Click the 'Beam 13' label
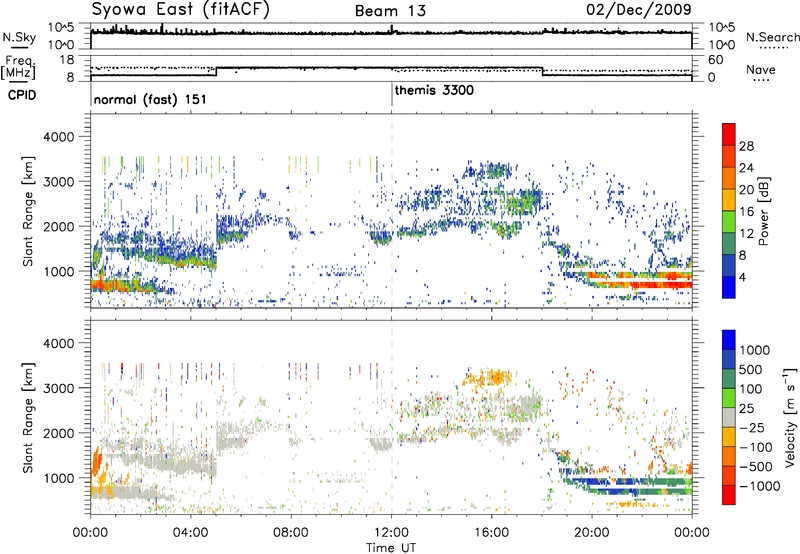The width and height of the screenshot is (800, 554). [390, 11]
